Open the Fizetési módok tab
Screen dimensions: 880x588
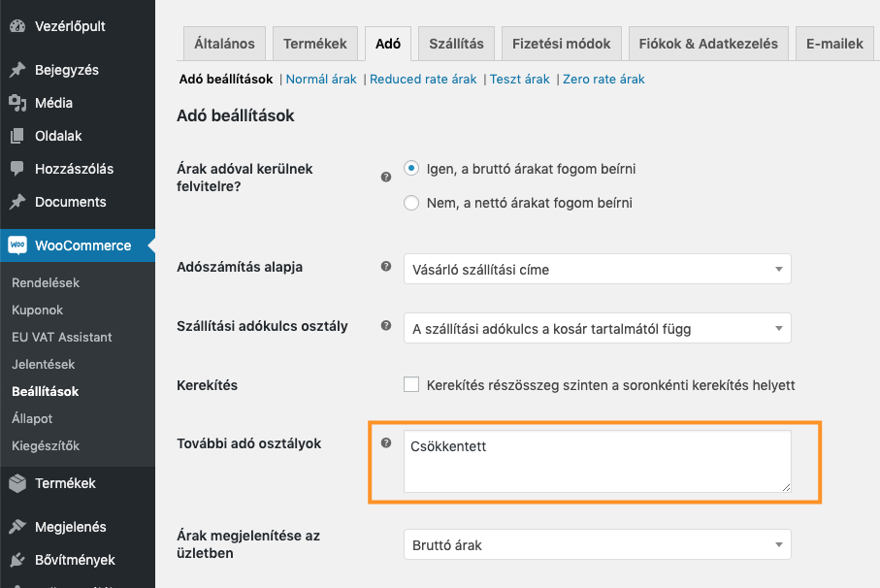[562, 44]
